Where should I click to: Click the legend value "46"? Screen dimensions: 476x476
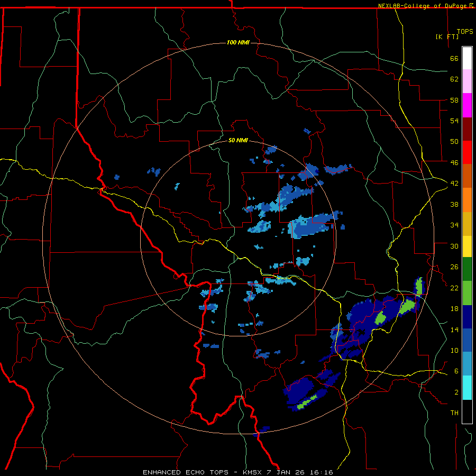[454, 163]
